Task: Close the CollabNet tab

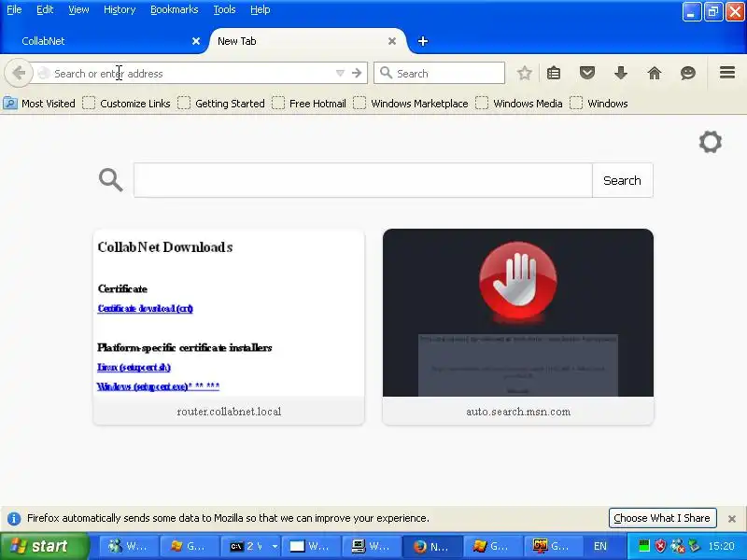Action: click(196, 41)
